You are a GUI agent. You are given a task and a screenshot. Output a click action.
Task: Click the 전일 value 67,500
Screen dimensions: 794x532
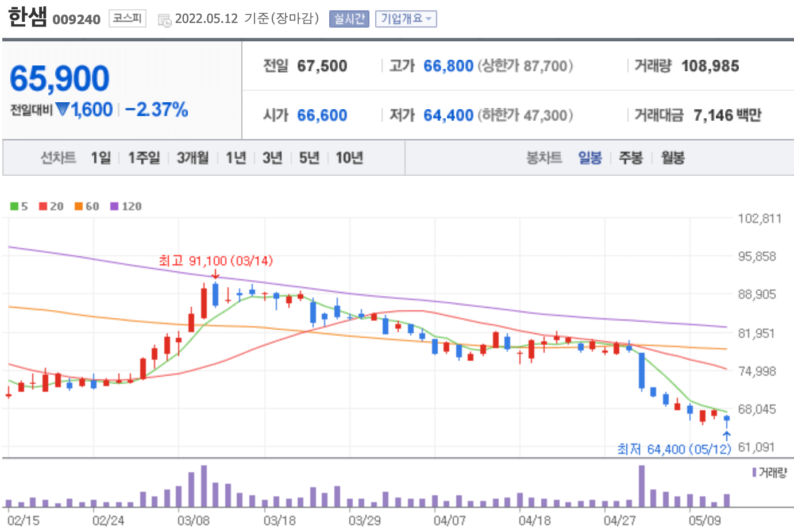[x=322, y=66]
